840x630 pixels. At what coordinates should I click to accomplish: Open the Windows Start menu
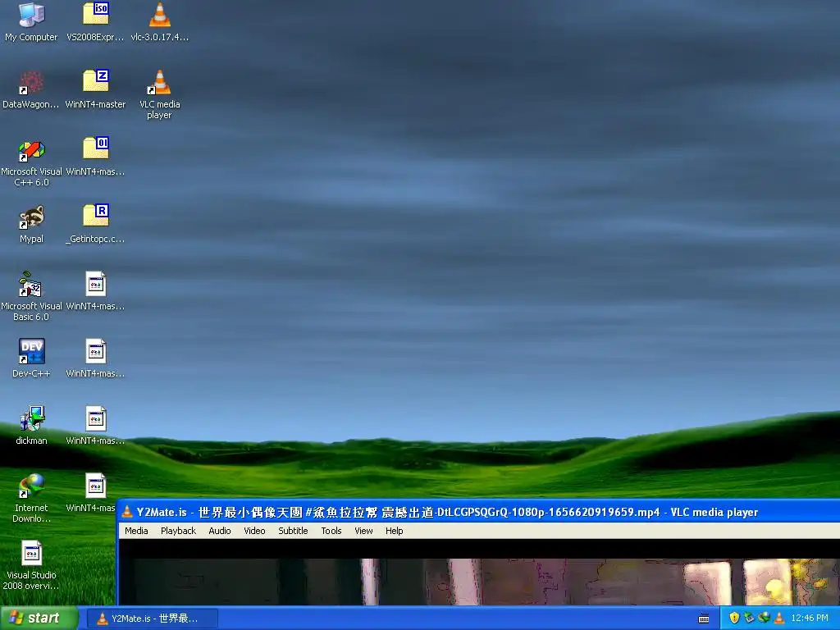click(39, 619)
